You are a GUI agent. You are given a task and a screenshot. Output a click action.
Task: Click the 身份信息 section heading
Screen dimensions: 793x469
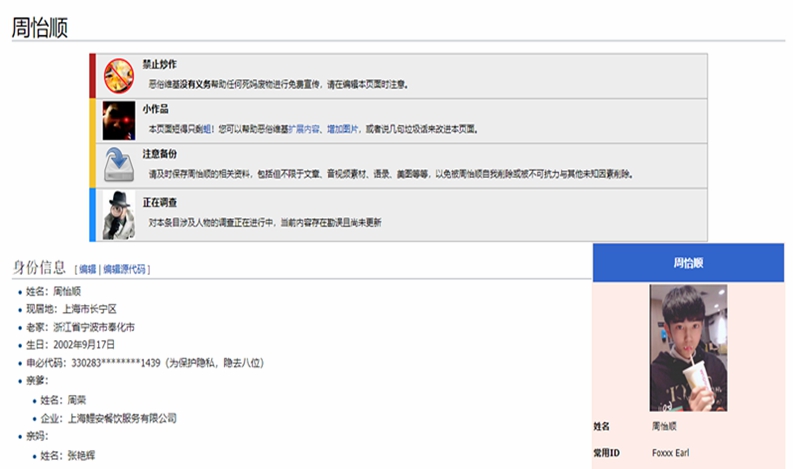(40, 267)
